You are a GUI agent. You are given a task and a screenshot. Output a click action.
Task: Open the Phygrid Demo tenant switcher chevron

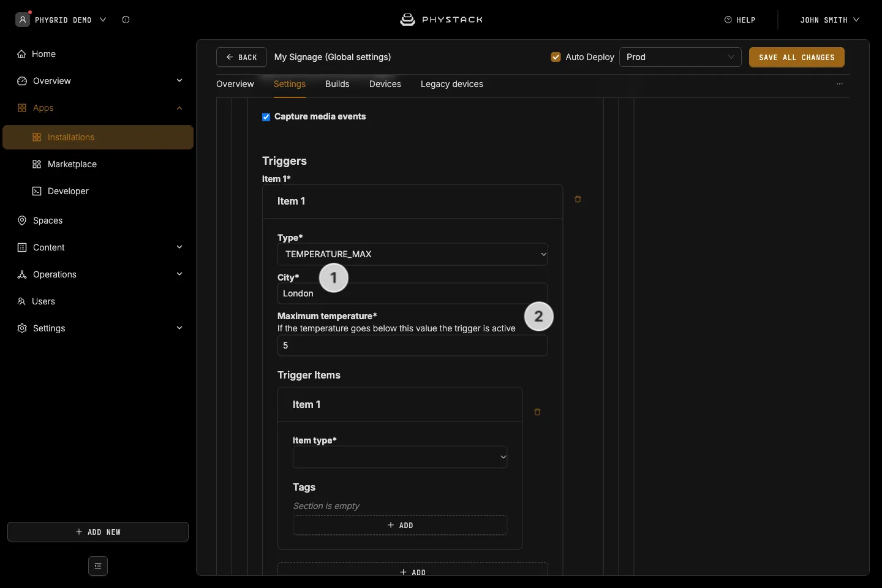pyautogui.click(x=103, y=20)
